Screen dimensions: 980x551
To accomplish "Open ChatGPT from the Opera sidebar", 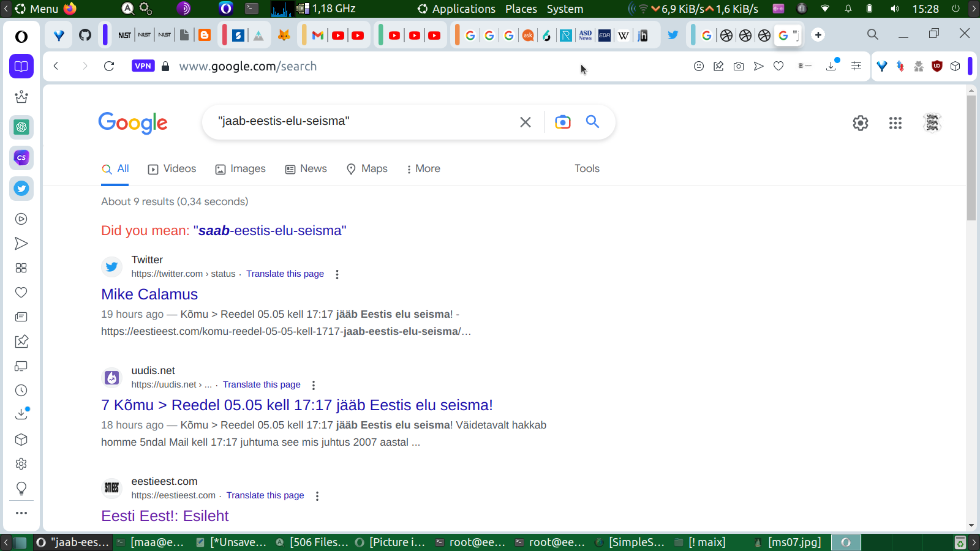I will coord(21,127).
